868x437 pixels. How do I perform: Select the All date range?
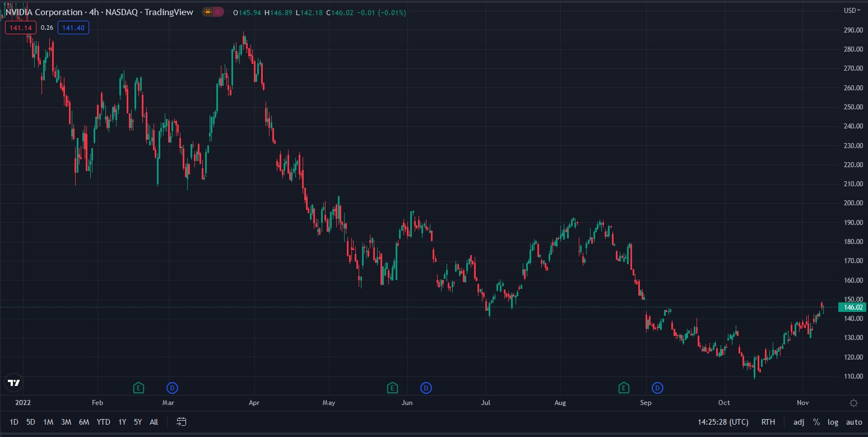(x=154, y=422)
